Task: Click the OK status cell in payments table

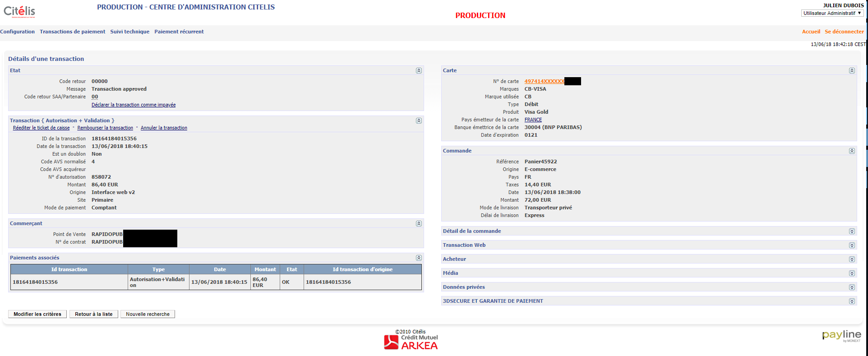Action: coord(292,282)
